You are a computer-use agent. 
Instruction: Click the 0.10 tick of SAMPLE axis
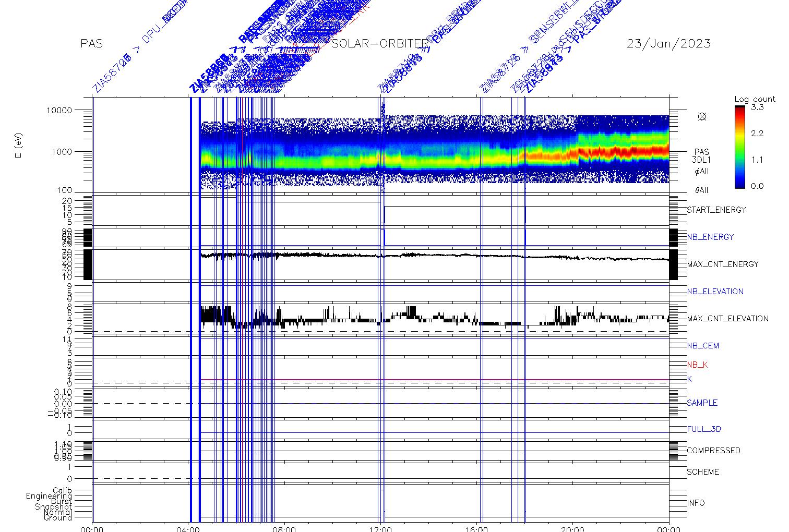pyautogui.click(x=63, y=391)
